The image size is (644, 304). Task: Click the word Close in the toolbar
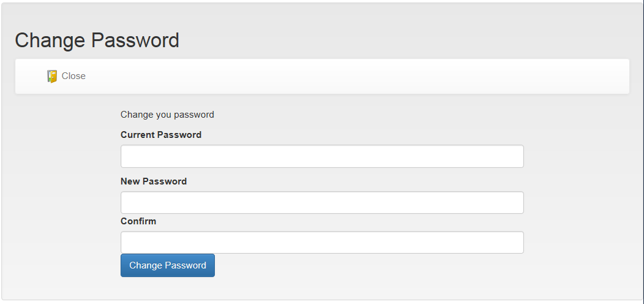pyautogui.click(x=73, y=76)
